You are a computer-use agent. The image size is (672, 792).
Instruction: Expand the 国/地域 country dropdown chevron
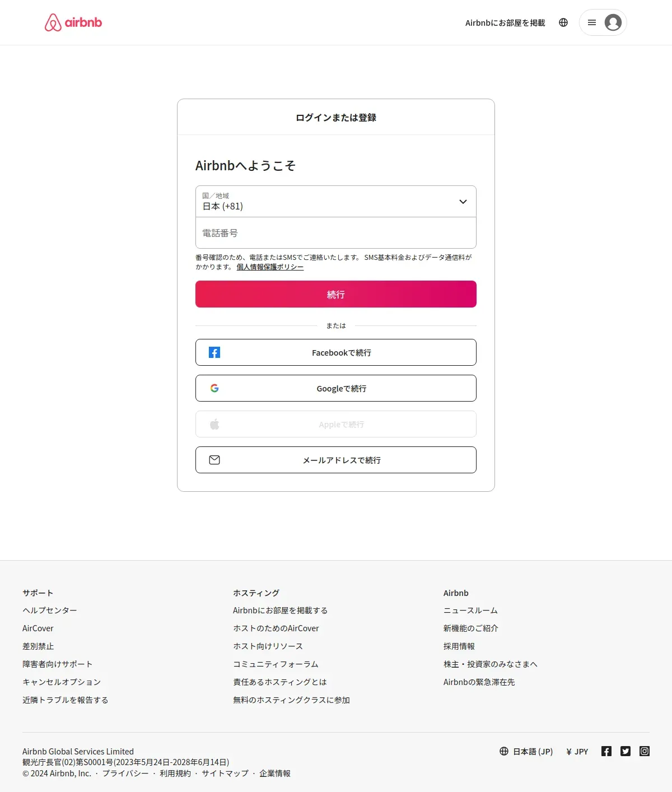coord(463,202)
